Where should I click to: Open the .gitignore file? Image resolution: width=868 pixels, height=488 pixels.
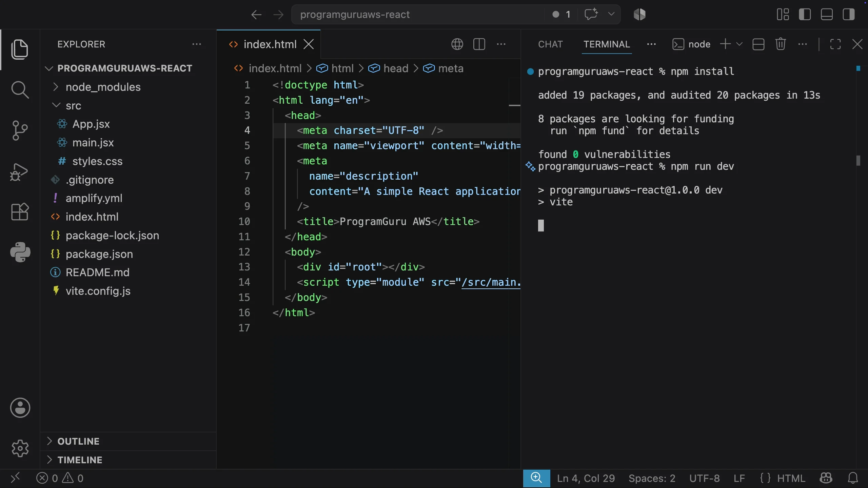pos(128,180)
